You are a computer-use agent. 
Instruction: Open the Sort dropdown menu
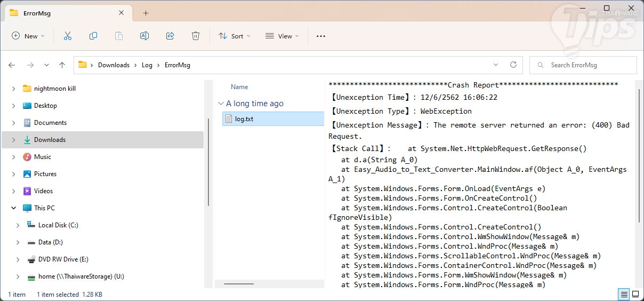(x=234, y=36)
